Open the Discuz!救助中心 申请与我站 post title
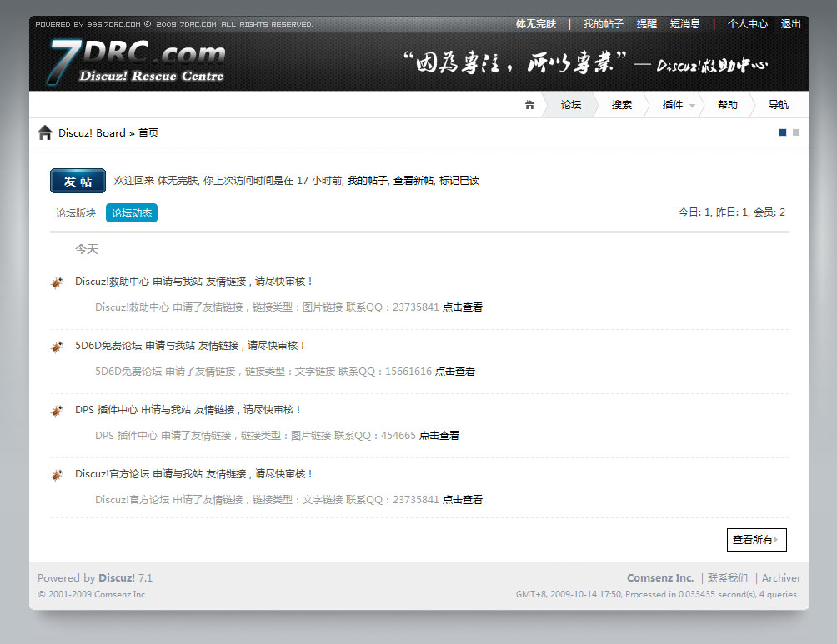 tap(193, 282)
